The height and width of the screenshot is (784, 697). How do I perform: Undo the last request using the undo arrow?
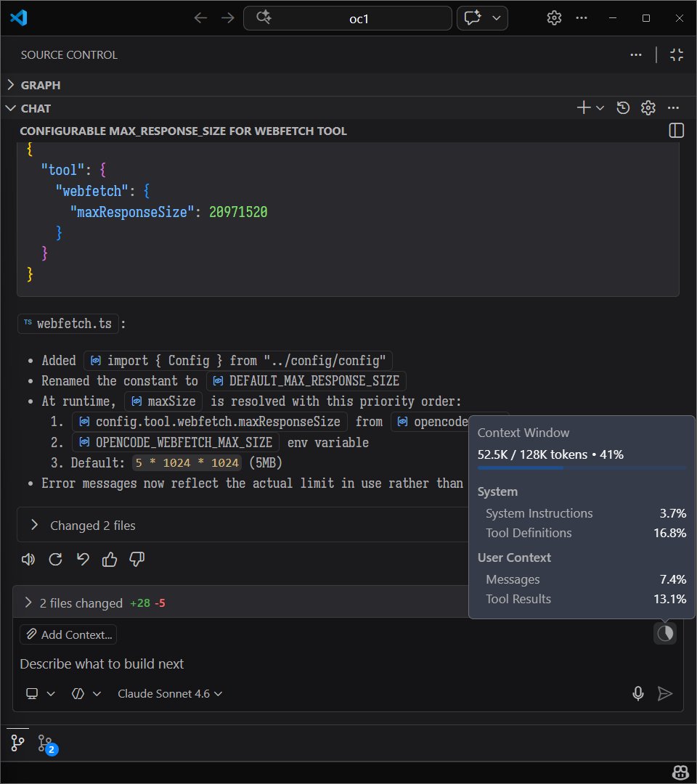coord(83,559)
